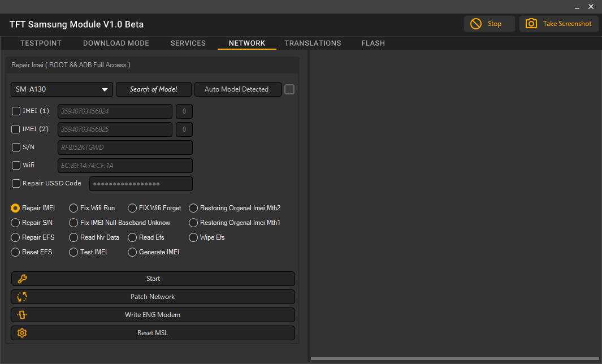Click the modem chip icon on Write ENG Modem
The image size is (602, 364).
pyautogui.click(x=21, y=315)
